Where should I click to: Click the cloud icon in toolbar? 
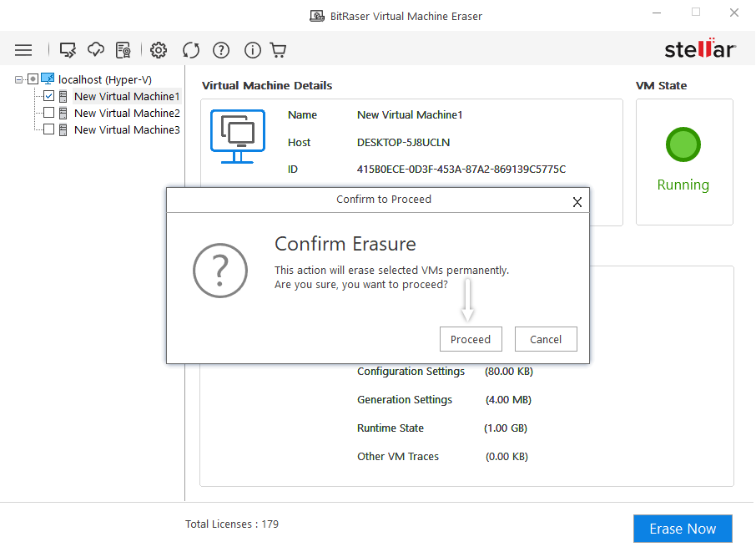(x=95, y=50)
